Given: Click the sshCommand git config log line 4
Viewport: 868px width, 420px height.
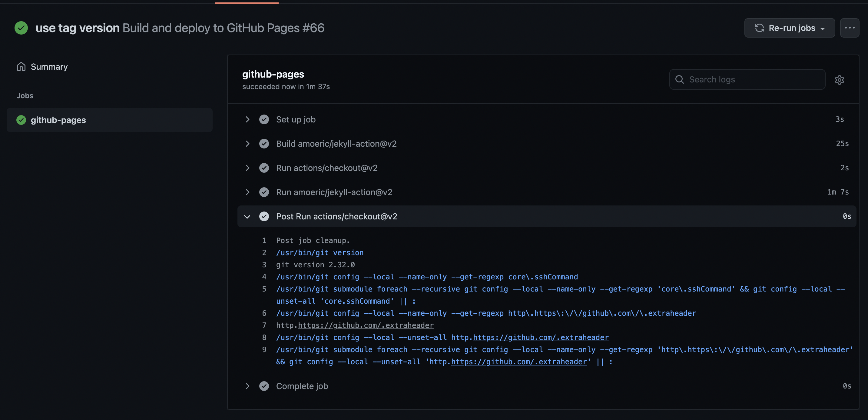Looking at the screenshot, I should [x=427, y=277].
